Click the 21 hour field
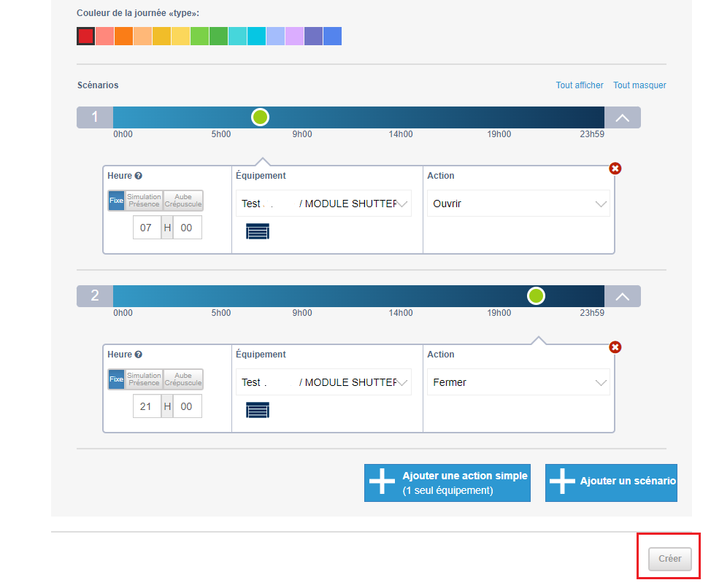Screen dimensions: 711x588 (x=147, y=406)
